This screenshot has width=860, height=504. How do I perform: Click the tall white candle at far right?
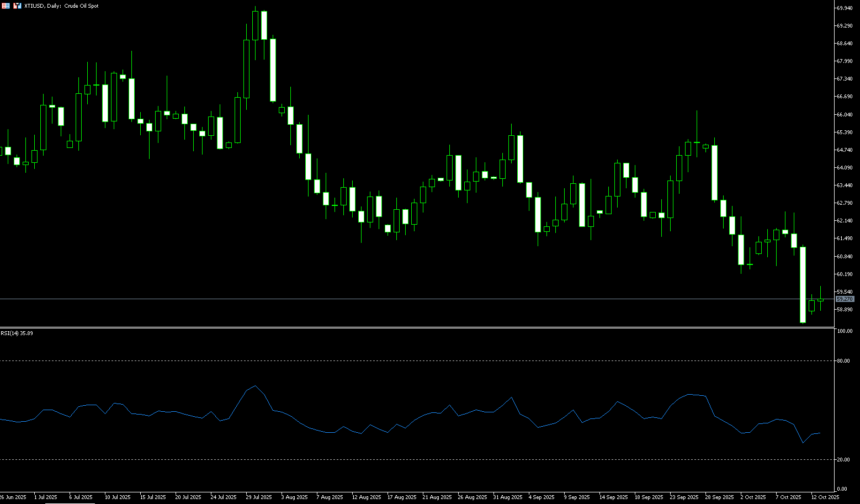pyautogui.click(x=803, y=284)
